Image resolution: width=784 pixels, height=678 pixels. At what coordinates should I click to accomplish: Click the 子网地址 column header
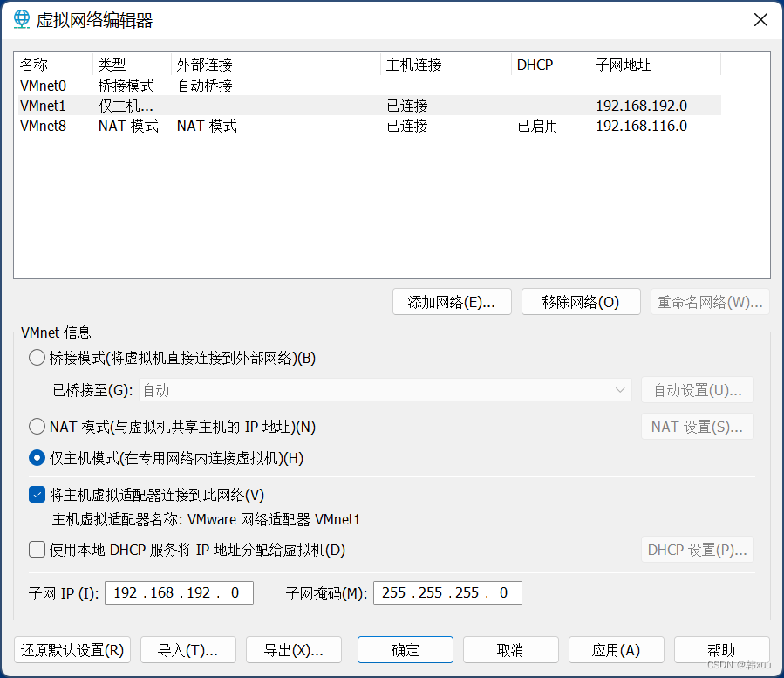[656, 65]
